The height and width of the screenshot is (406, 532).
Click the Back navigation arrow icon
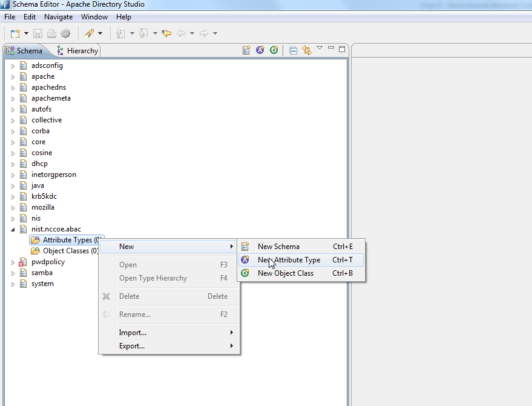[x=181, y=33]
